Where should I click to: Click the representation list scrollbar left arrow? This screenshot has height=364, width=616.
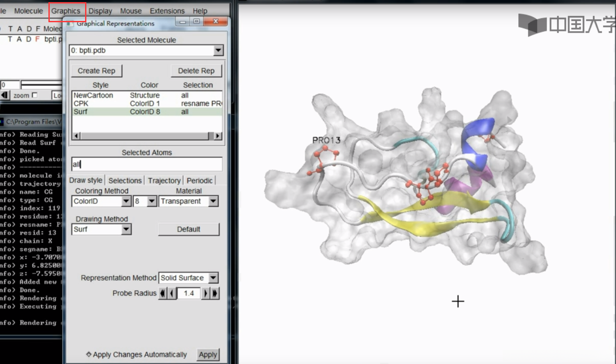(x=76, y=136)
